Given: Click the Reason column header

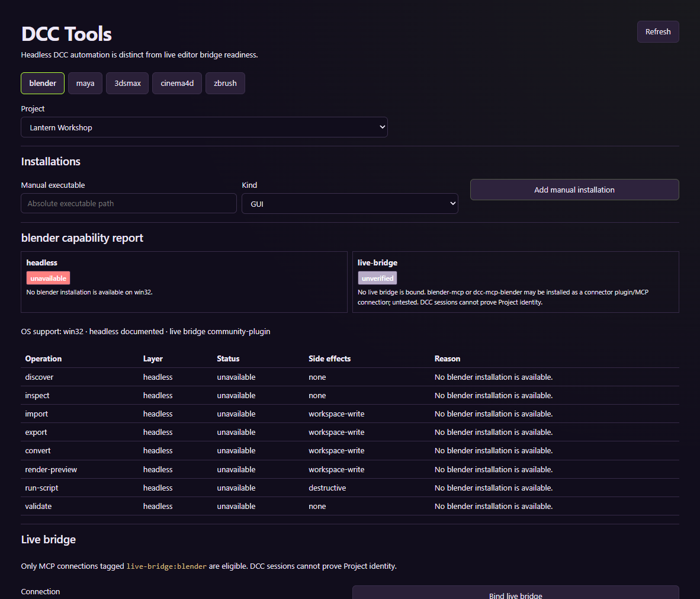Looking at the screenshot, I should tap(447, 358).
